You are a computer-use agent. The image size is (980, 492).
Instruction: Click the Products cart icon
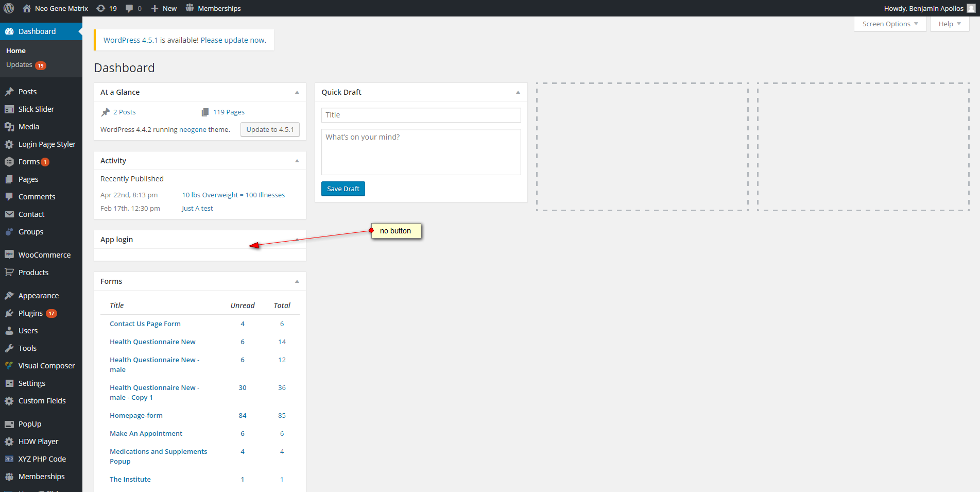click(x=9, y=273)
